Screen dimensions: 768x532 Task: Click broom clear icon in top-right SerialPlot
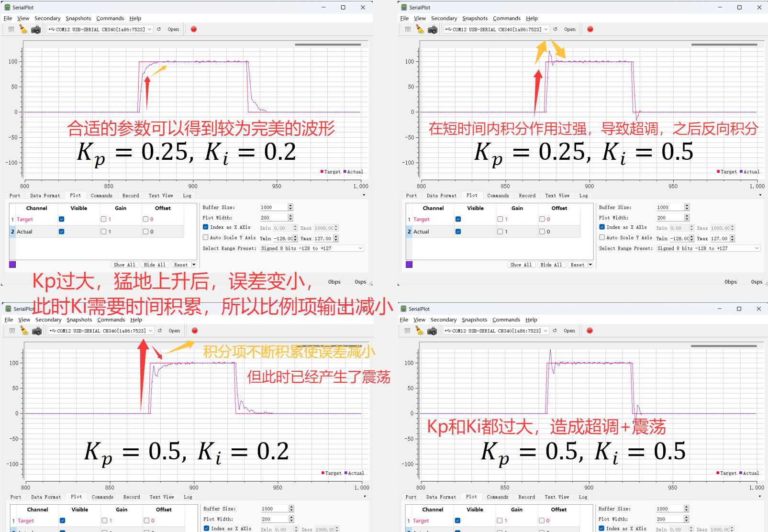420,29
